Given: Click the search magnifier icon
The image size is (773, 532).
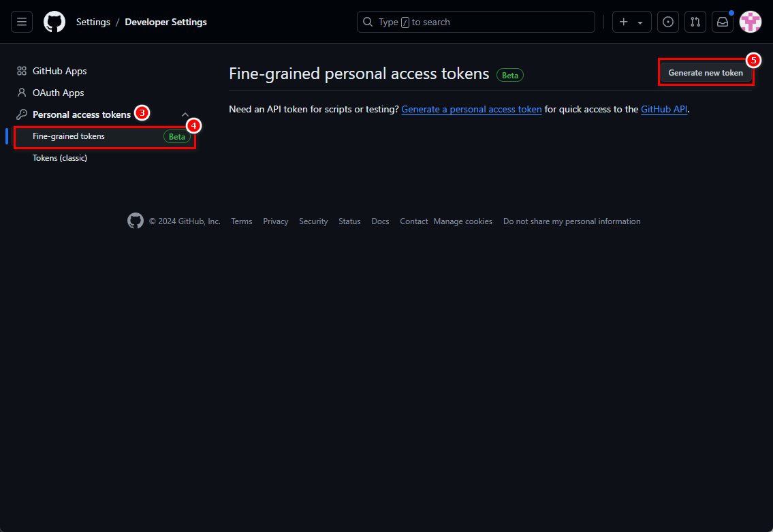Looking at the screenshot, I should [x=368, y=22].
